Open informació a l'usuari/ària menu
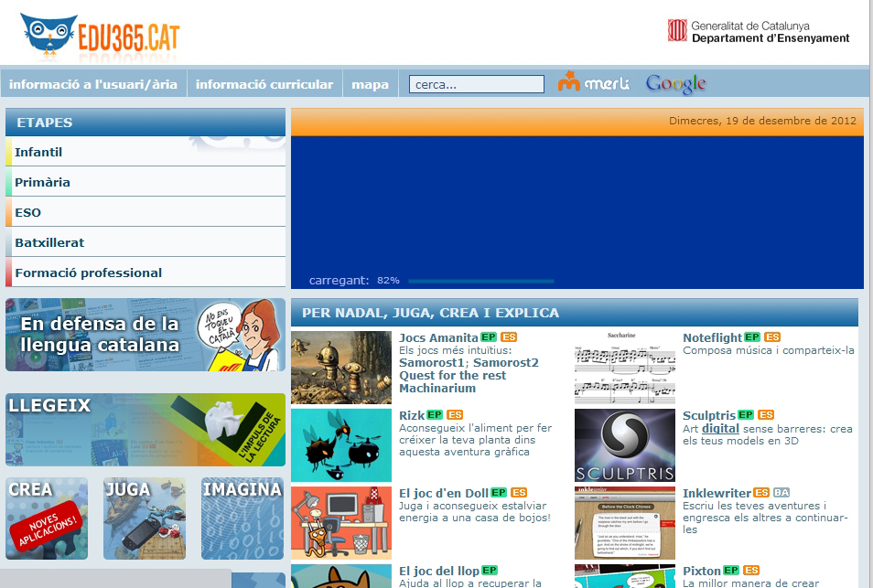The image size is (873, 588). click(x=93, y=84)
